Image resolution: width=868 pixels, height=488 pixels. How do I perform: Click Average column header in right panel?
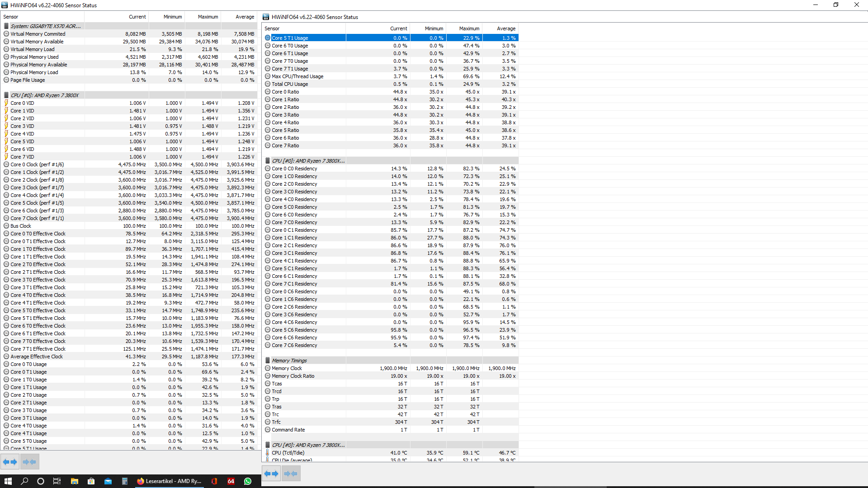[x=506, y=28]
